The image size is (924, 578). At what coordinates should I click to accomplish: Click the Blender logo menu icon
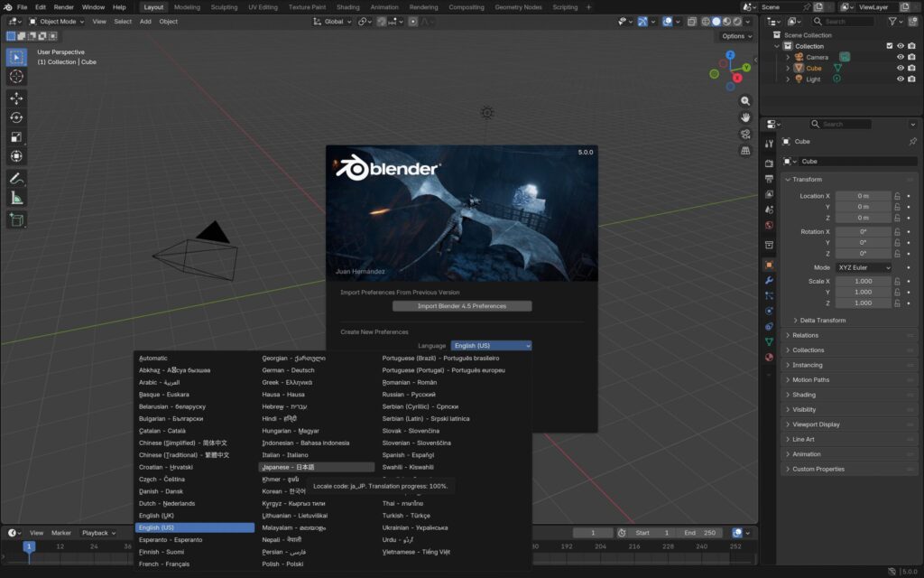click(7, 7)
